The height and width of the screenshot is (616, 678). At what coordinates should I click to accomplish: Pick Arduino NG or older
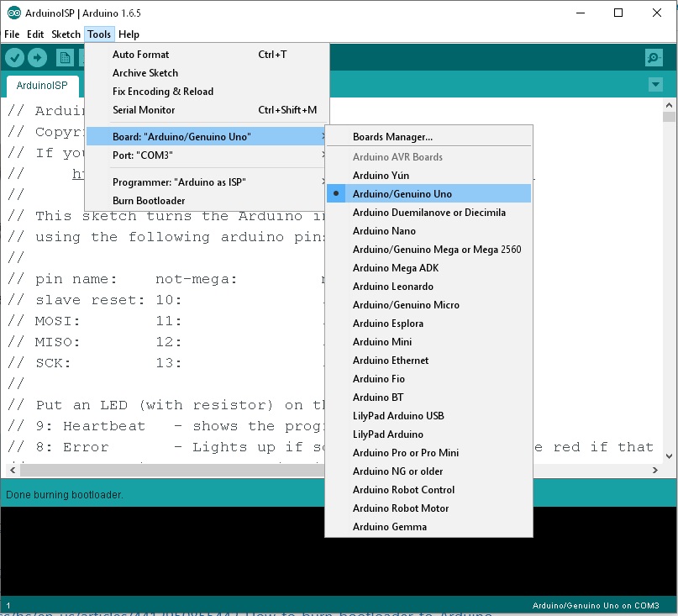pos(428,471)
